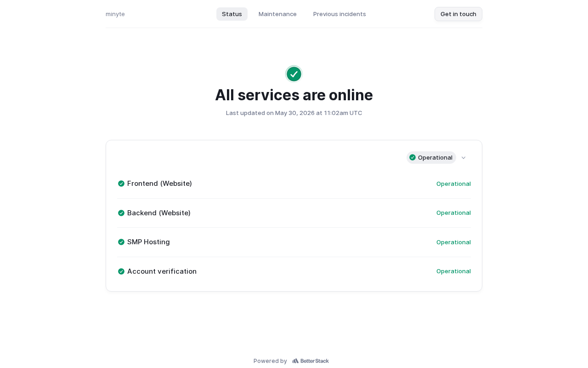Select the Status tab
Image resolution: width=588 pixels, height=368 pixels.
[x=232, y=14]
